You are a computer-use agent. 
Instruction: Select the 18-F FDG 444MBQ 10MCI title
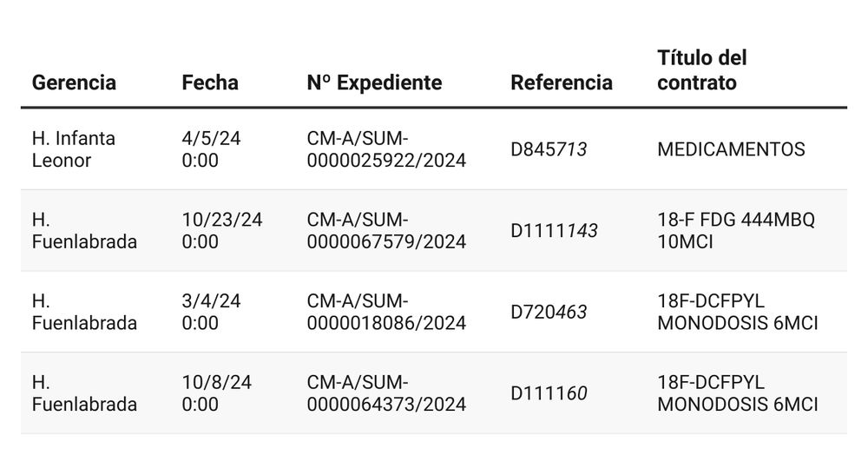coord(736,230)
